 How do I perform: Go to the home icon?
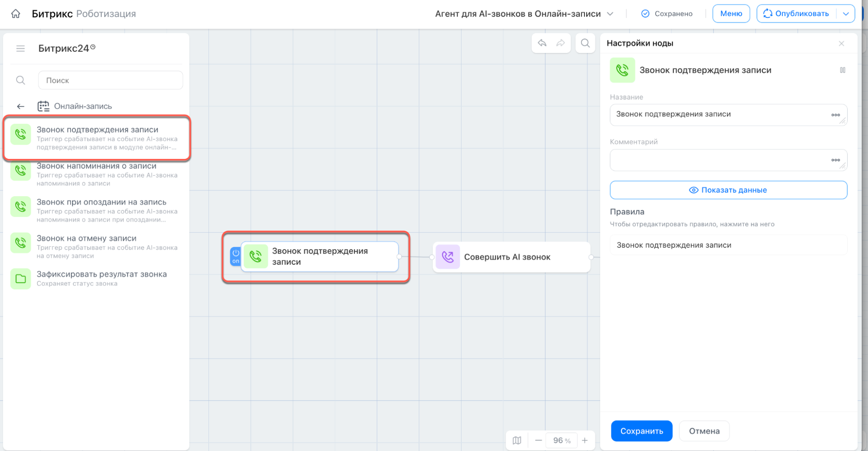pos(16,14)
